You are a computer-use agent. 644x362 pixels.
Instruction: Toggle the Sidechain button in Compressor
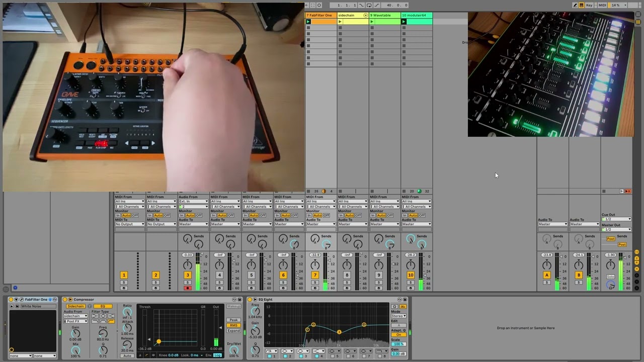coord(75,306)
